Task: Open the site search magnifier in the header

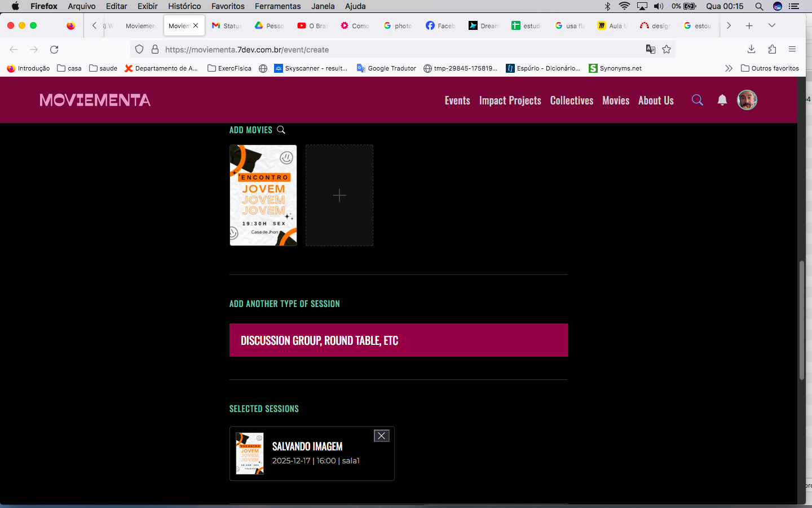Action: (x=697, y=100)
